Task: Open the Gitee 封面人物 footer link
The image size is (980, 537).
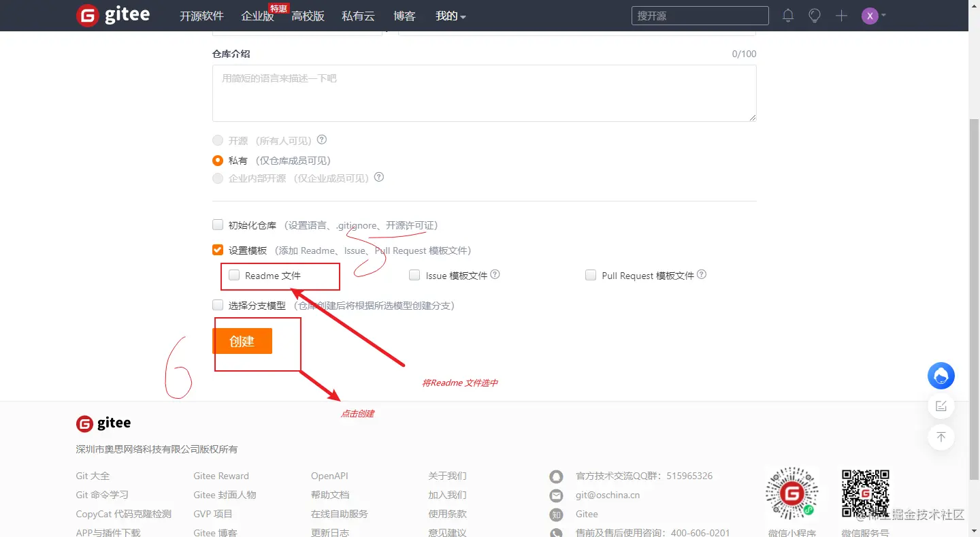Action: click(x=225, y=495)
